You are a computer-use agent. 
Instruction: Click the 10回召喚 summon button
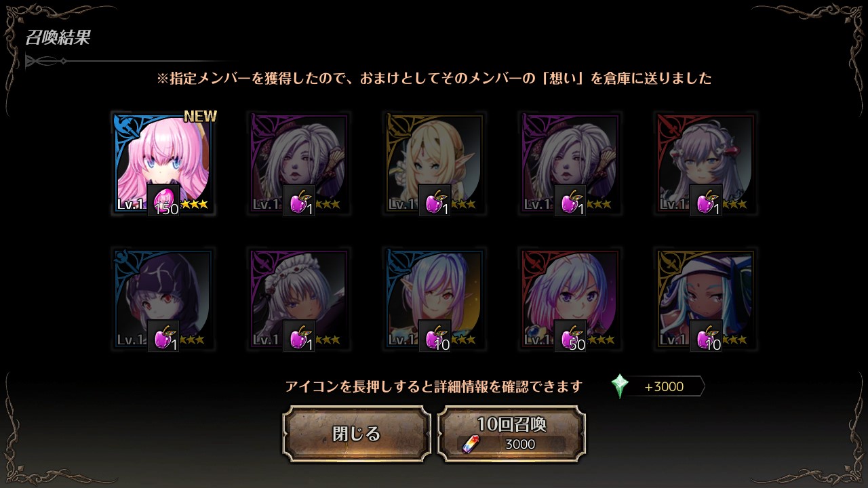[x=512, y=434]
